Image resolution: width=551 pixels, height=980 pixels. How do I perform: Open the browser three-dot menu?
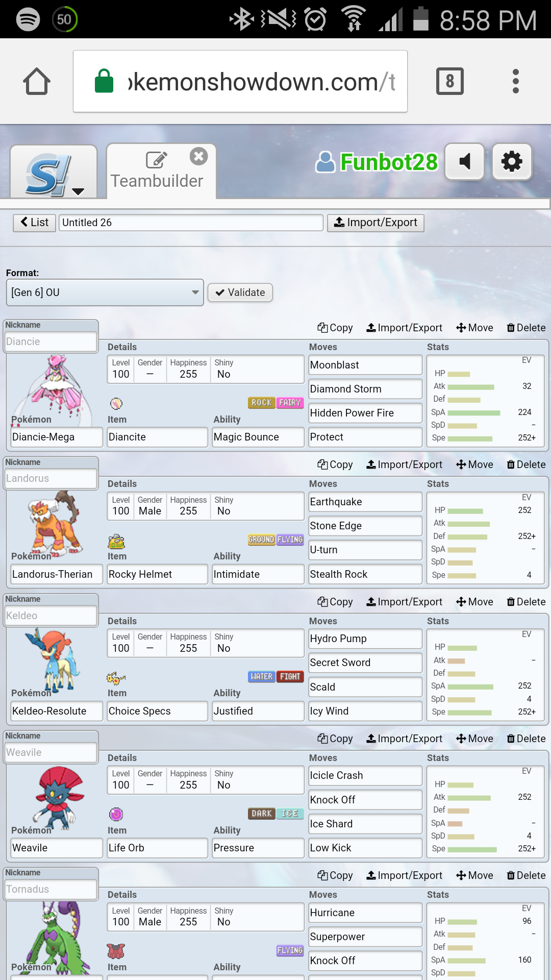pyautogui.click(x=516, y=81)
